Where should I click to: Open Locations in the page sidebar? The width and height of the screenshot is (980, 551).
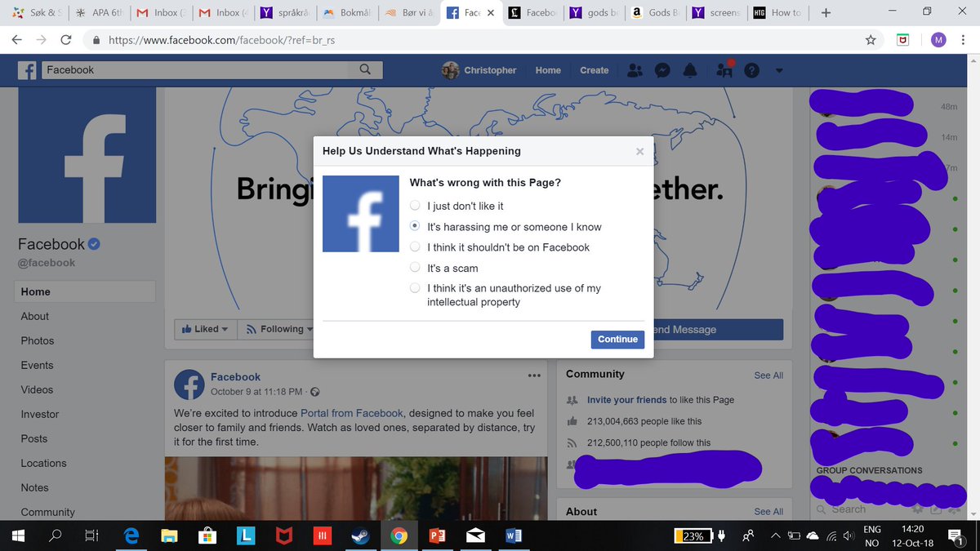click(x=44, y=463)
